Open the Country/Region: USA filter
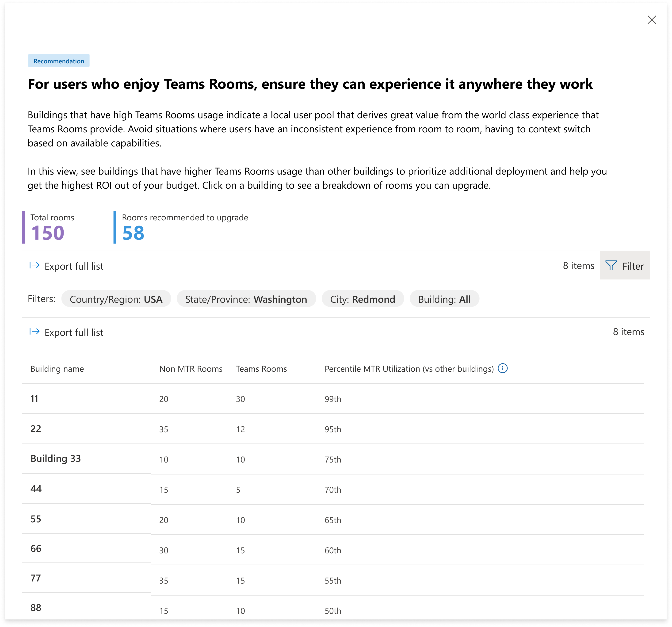The image size is (672, 627). (x=116, y=299)
